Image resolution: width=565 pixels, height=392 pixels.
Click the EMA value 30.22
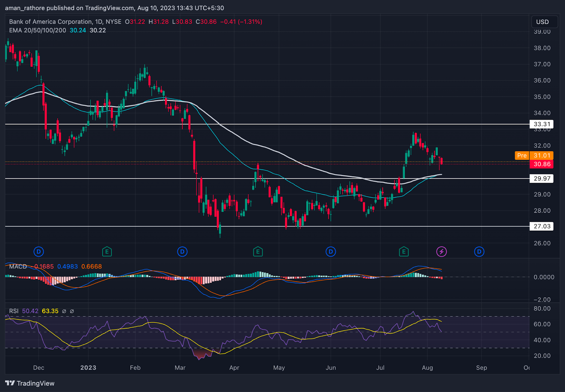(98, 30)
